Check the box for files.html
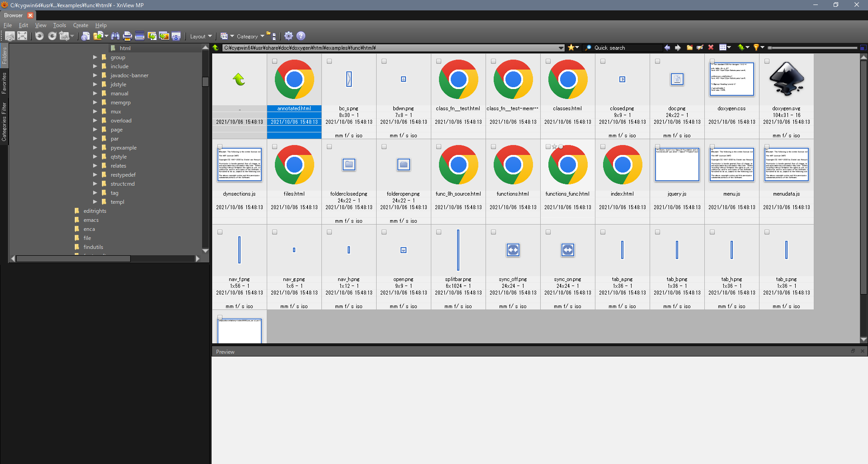 pyautogui.click(x=274, y=147)
